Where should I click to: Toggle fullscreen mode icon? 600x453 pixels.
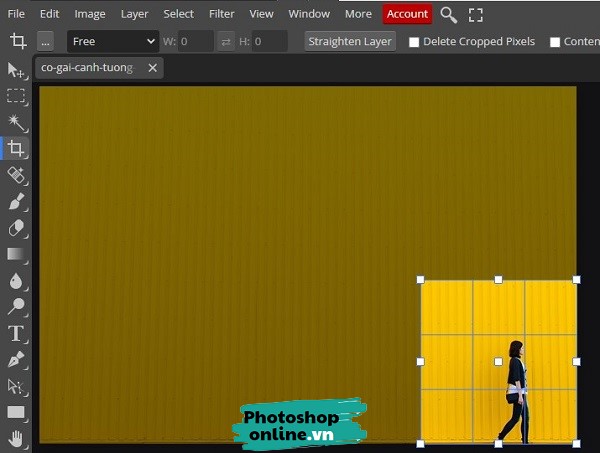click(476, 15)
